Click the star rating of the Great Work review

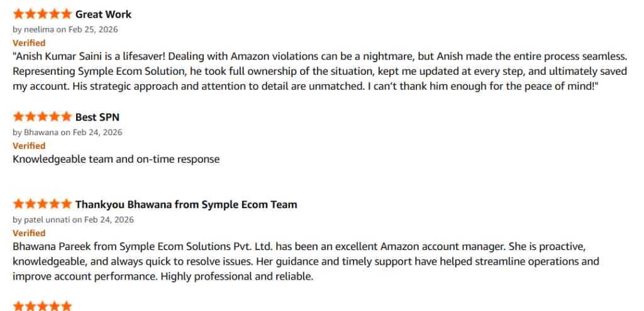click(42, 14)
